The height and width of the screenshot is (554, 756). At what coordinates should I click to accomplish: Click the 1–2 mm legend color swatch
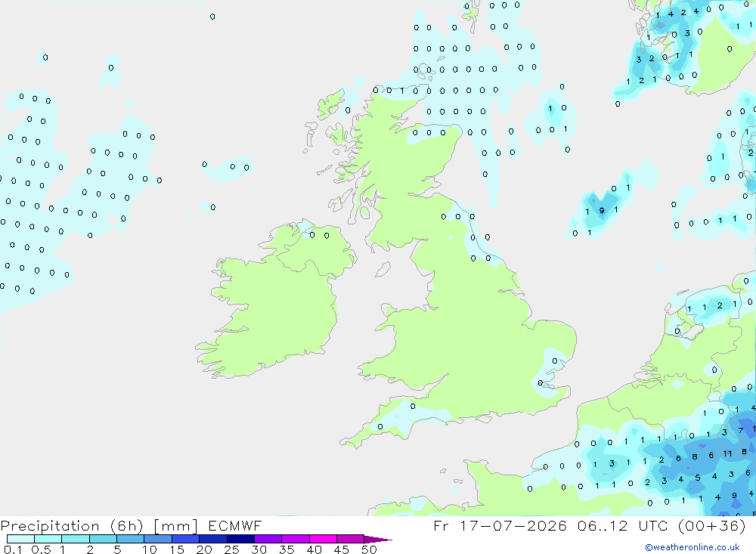tap(76, 539)
